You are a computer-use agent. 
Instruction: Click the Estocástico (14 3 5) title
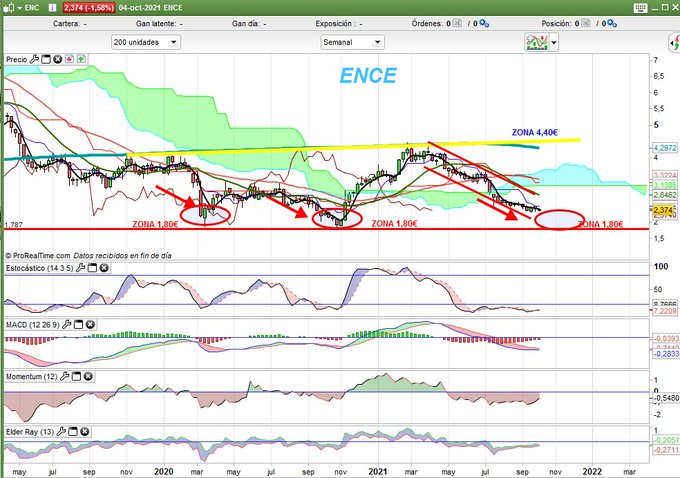(x=39, y=268)
